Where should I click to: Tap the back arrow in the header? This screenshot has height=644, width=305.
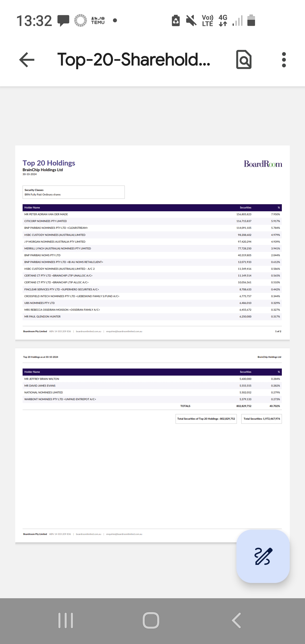(27, 60)
